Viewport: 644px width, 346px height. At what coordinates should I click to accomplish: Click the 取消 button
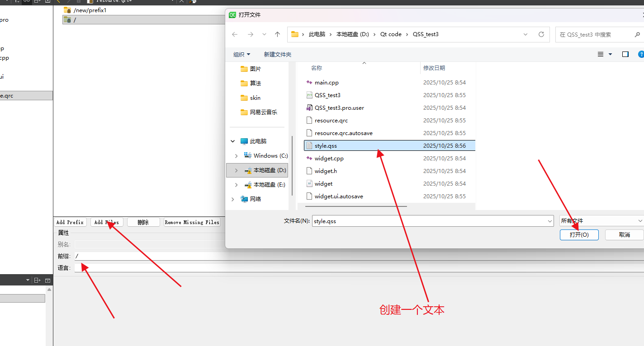[x=624, y=235]
